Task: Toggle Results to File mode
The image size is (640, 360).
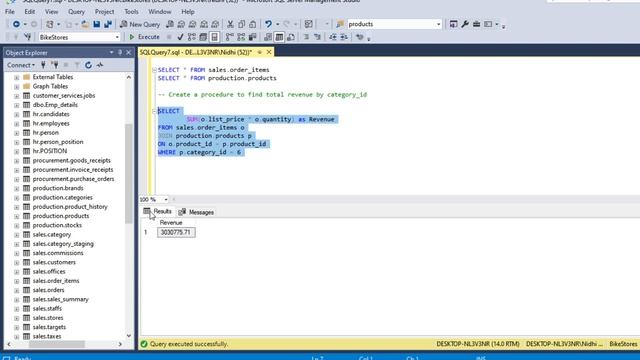Action: 291,37
